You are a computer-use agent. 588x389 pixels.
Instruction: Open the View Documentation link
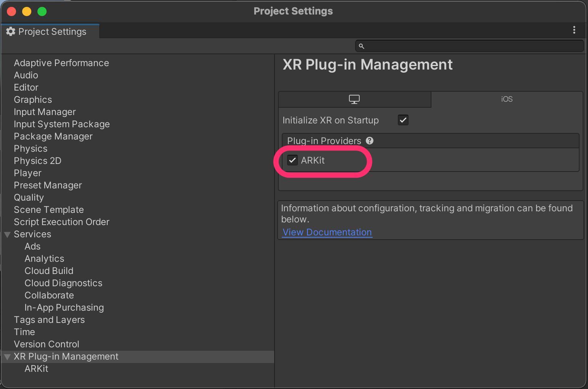pos(327,232)
